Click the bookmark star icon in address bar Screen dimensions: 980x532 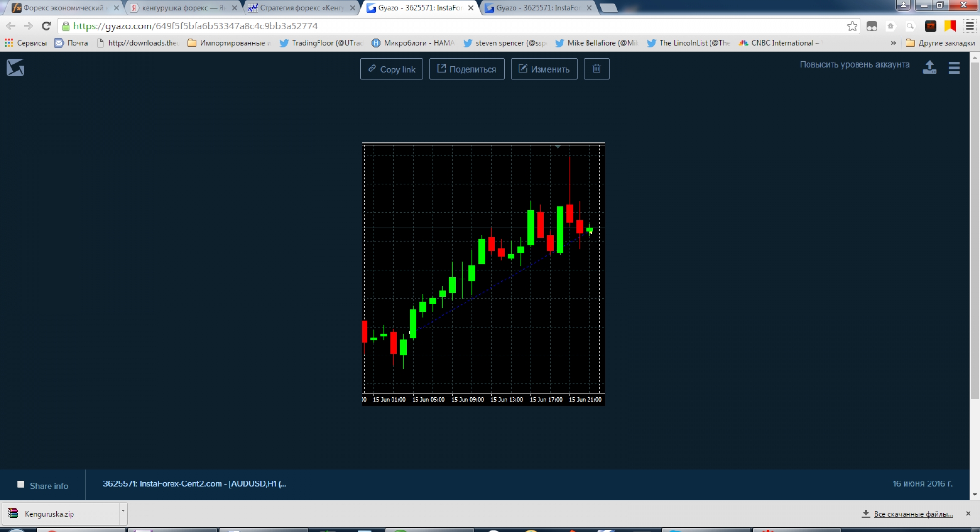tap(852, 26)
